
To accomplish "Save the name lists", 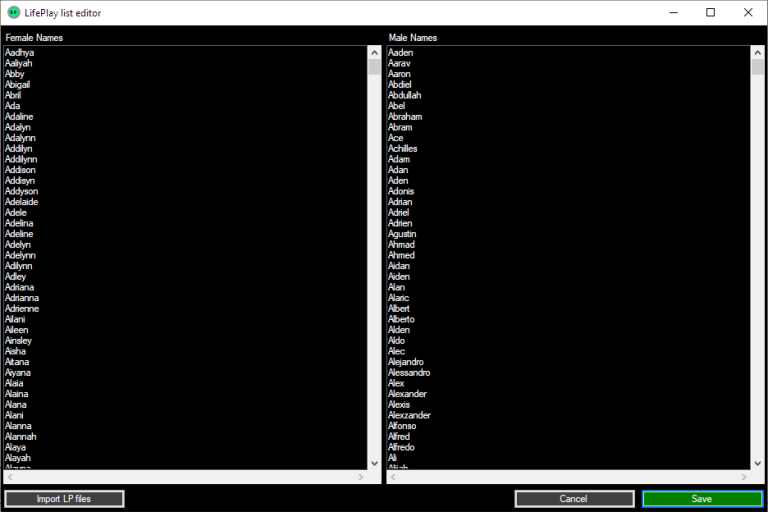I will tap(701, 498).
